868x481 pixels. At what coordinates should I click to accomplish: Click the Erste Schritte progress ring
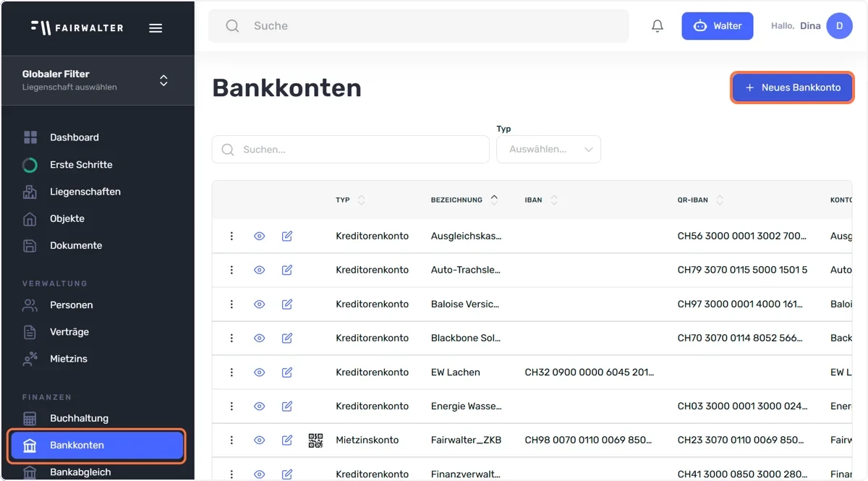(30, 165)
